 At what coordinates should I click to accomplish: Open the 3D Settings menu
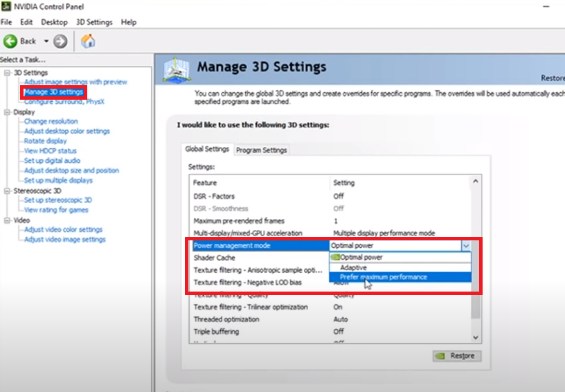[94, 22]
